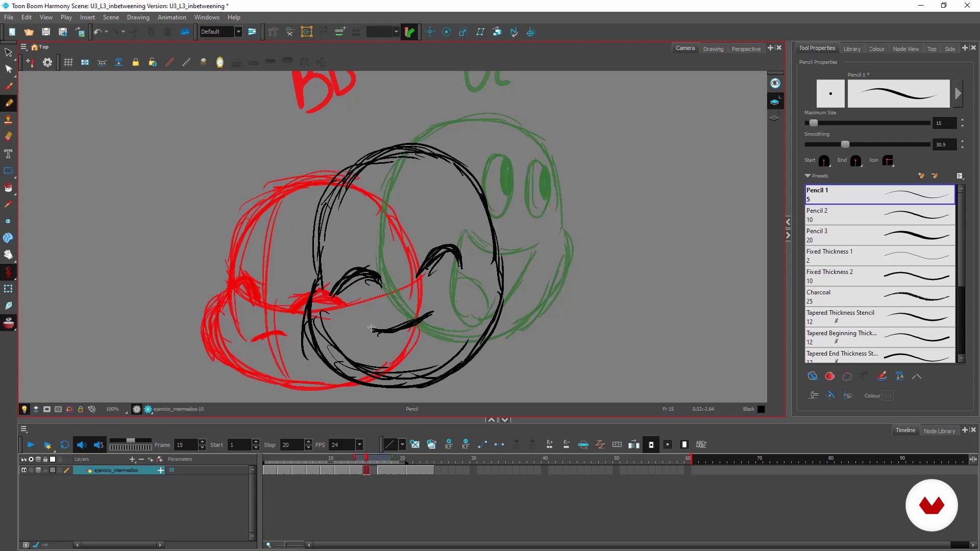This screenshot has width=980, height=551.
Task: Click the Show Grid icon
Action: pyautogui.click(x=68, y=62)
